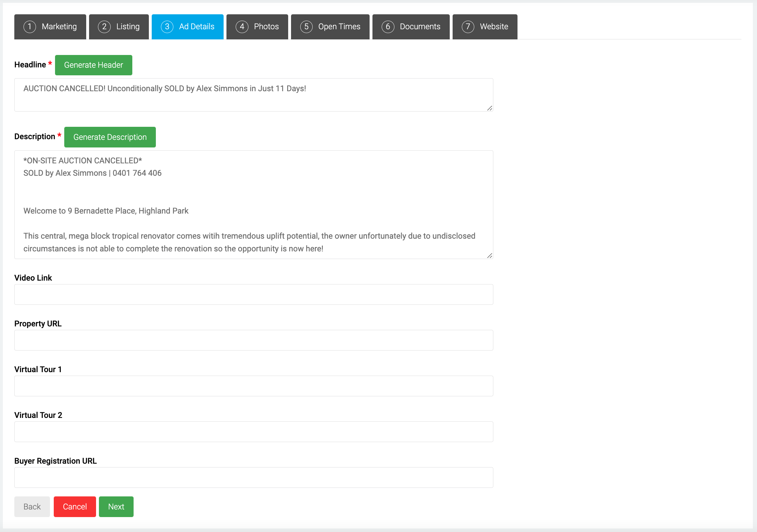The height and width of the screenshot is (532, 757).
Task: Click the Virtual Tour 1 field
Action: point(253,386)
